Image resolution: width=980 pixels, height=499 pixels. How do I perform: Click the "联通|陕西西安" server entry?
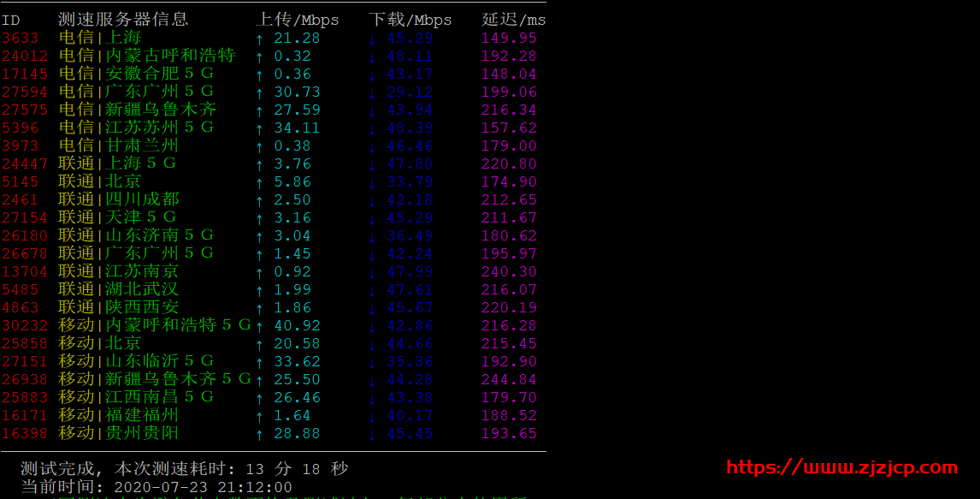119,307
